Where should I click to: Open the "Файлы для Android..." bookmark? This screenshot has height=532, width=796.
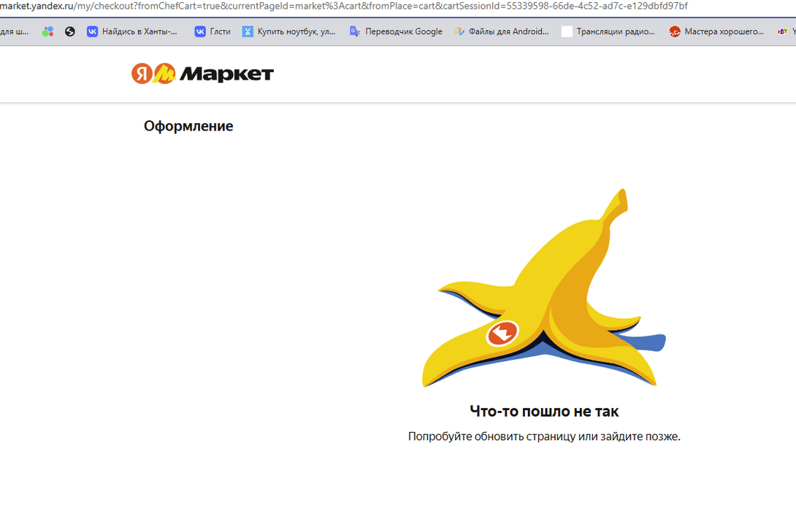coord(502,31)
